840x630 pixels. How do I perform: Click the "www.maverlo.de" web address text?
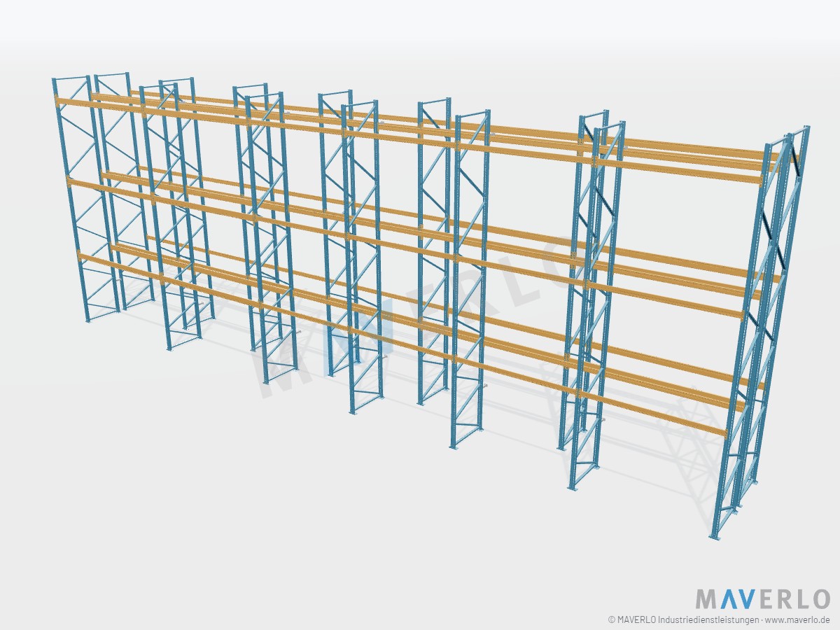point(798,620)
